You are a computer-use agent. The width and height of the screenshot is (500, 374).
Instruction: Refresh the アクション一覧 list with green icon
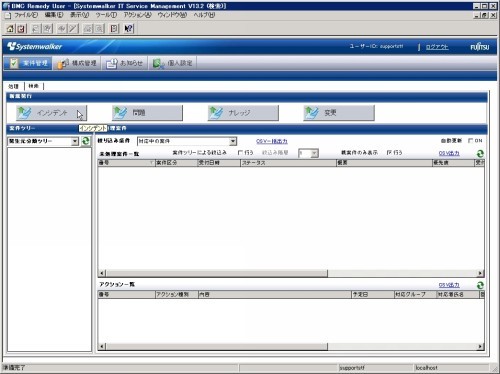(480, 285)
